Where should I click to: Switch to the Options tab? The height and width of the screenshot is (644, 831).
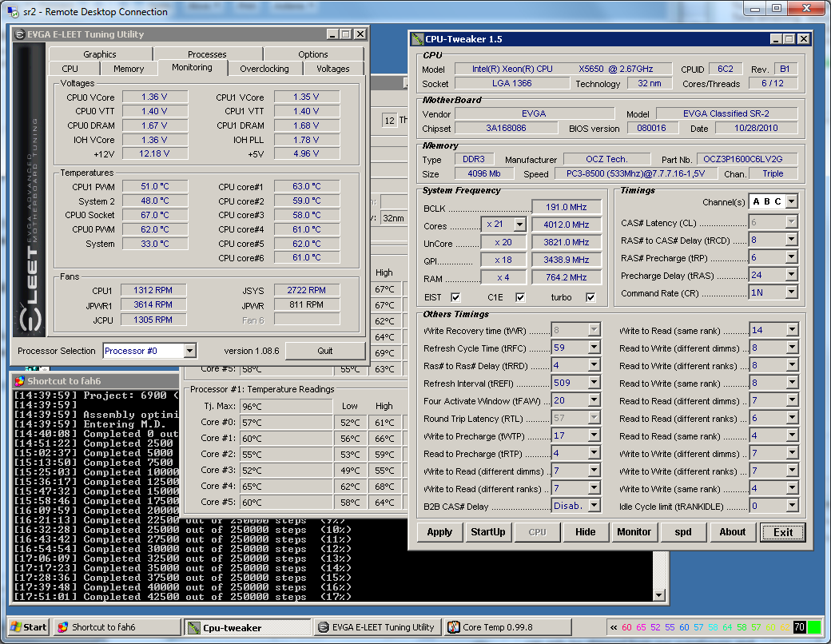(x=312, y=54)
